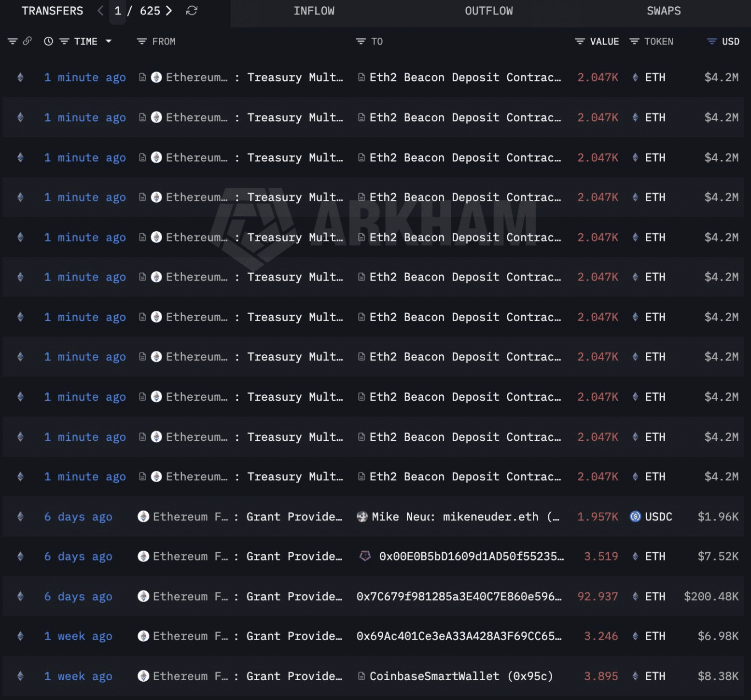Image resolution: width=751 pixels, height=700 pixels.
Task: Open the TO column filter
Action: point(361,42)
